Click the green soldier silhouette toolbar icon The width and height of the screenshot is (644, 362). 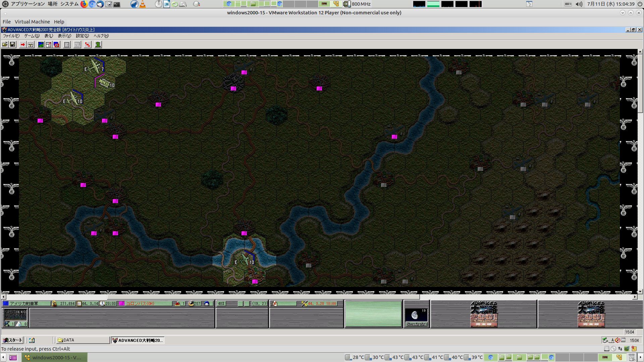[98, 45]
